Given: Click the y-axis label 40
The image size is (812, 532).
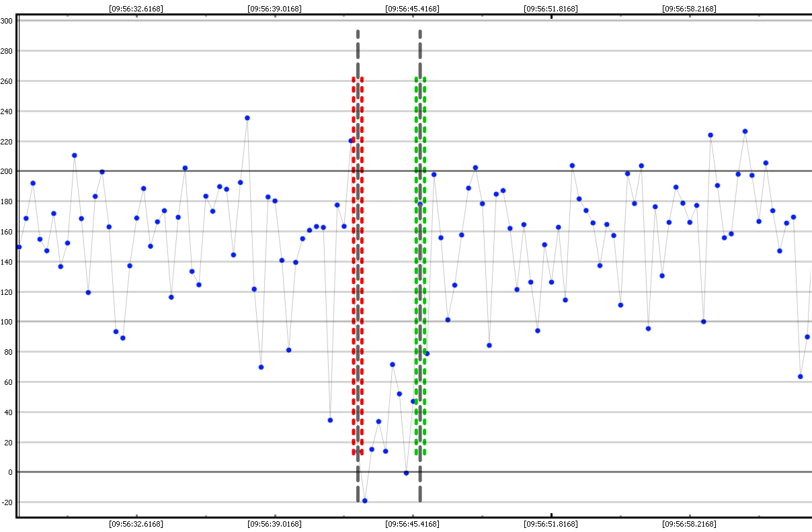Looking at the screenshot, I should 9,412.
